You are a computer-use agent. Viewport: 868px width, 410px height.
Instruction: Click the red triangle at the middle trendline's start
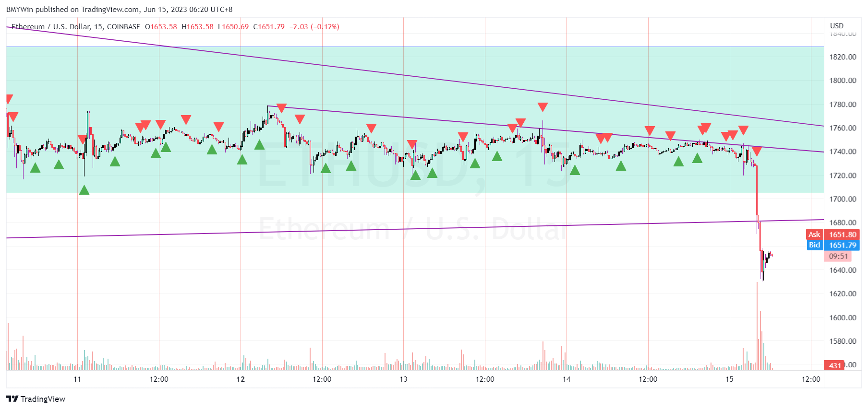281,108
